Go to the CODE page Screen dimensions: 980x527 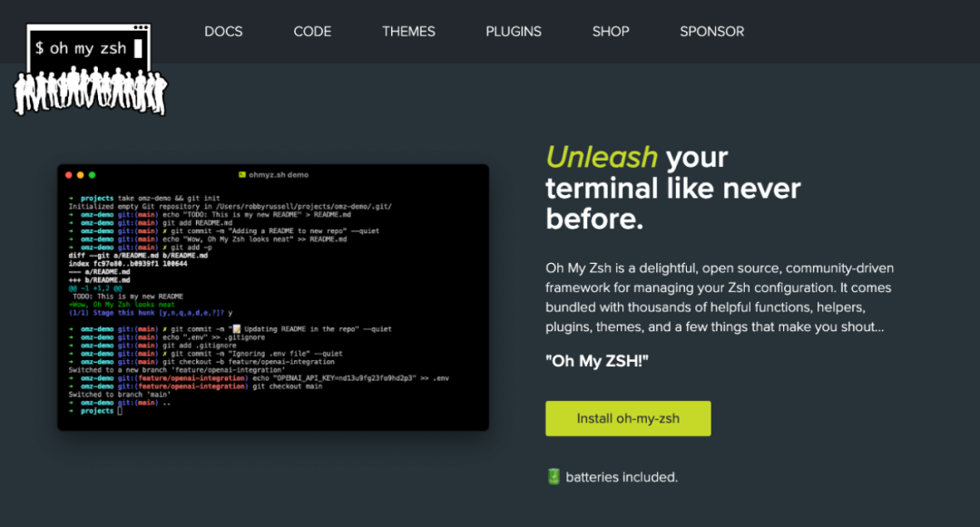pos(312,31)
